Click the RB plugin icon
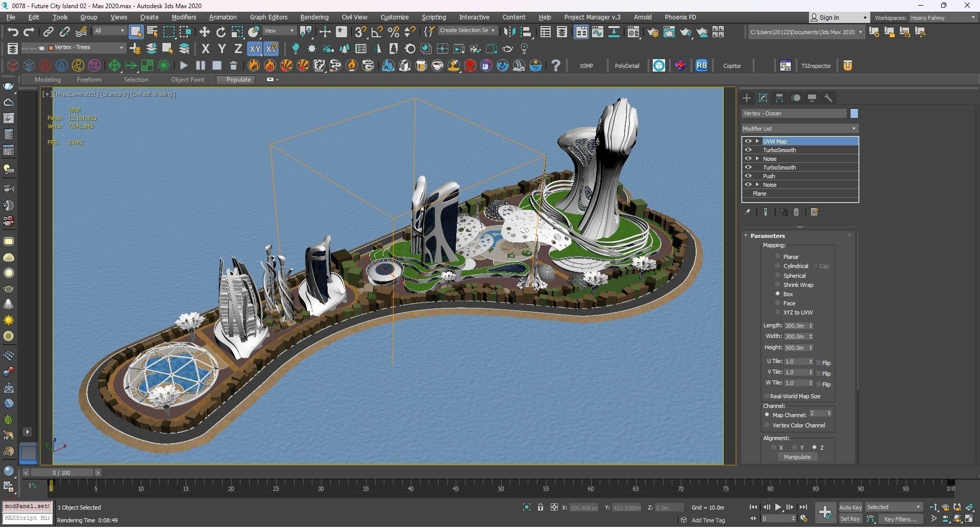The height and width of the screenshot is (531, 980). pyautogui.click(x=702, y=65)
